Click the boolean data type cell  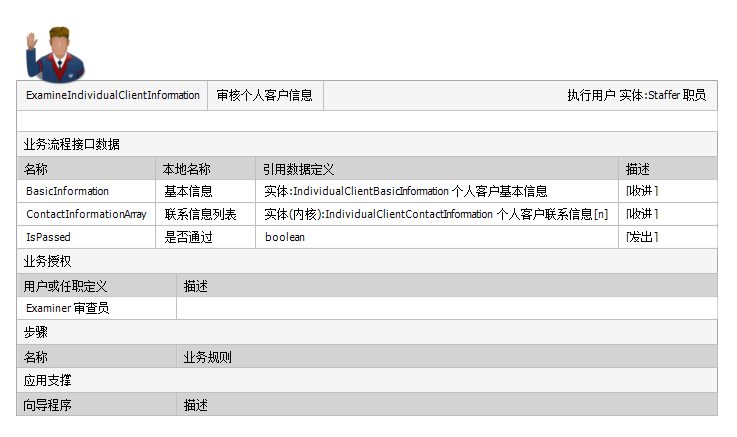point(437,237)
